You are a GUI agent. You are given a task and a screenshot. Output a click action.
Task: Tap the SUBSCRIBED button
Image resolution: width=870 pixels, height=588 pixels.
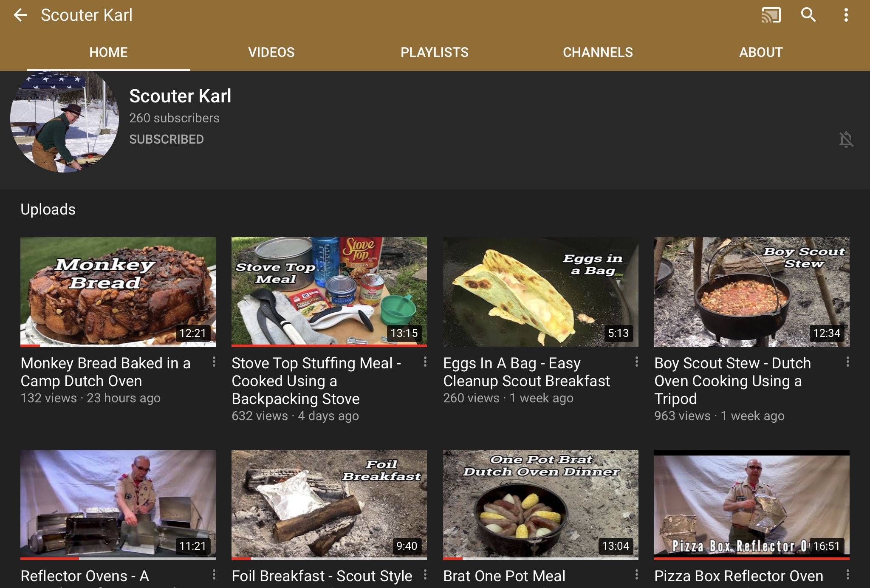coord(167,139)
